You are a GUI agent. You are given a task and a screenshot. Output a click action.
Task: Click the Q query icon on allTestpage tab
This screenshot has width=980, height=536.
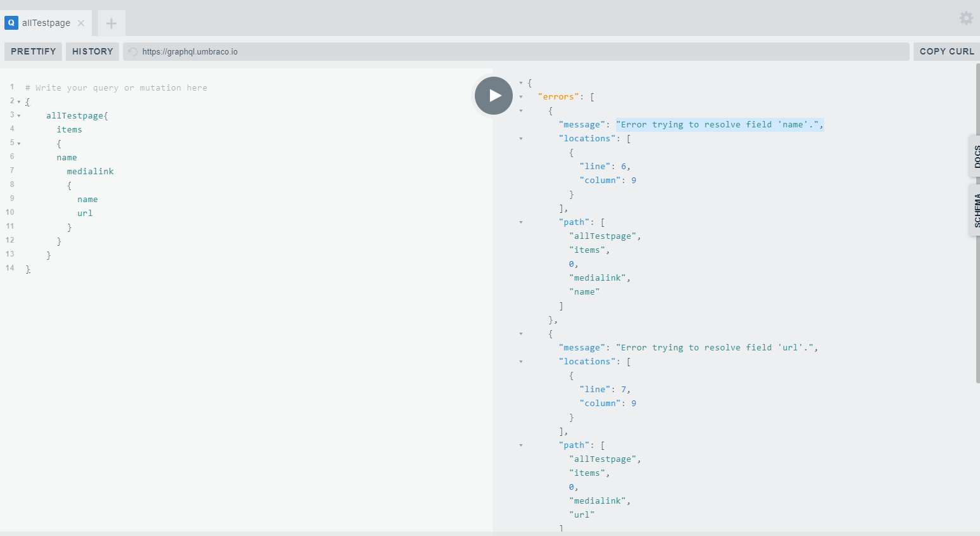11,23
